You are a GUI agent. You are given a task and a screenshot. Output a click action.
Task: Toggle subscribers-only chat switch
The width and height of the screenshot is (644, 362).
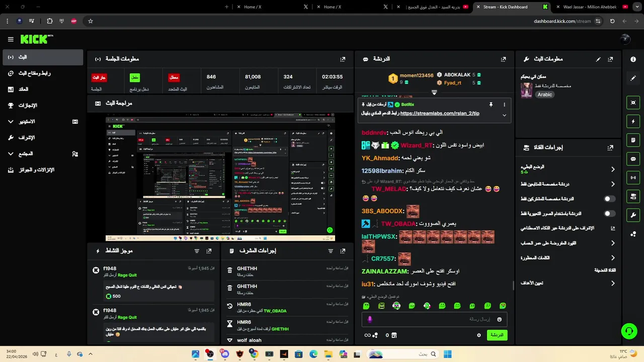click(610, 199)
